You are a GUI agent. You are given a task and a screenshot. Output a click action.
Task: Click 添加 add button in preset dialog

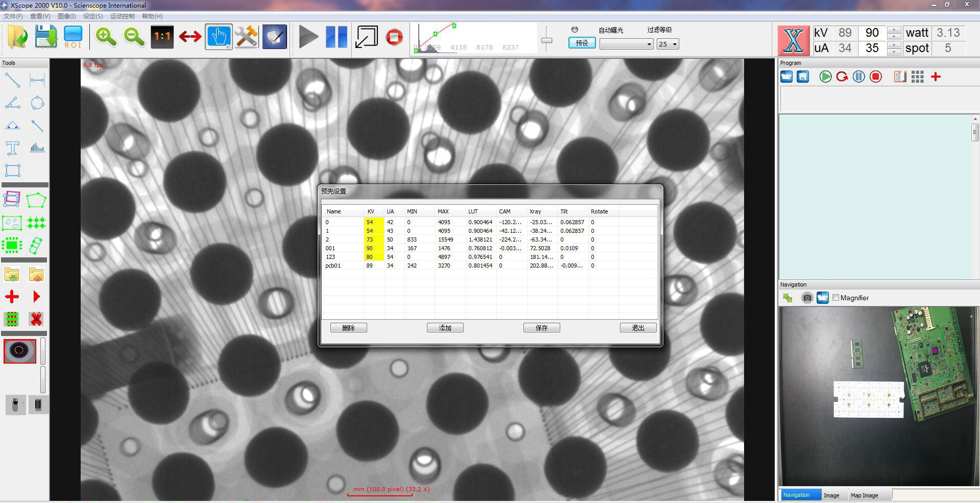click(x=445, y=328)
